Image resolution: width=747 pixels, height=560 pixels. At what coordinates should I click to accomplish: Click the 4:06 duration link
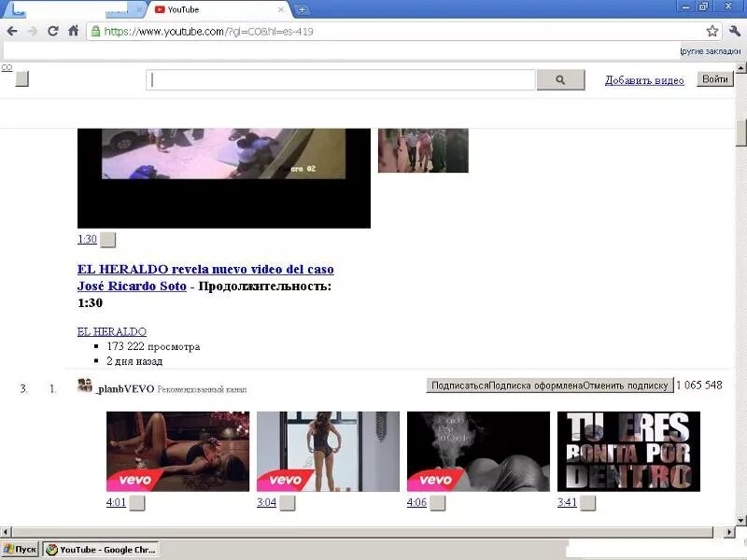pyautogui.click(x=416, y=502)
